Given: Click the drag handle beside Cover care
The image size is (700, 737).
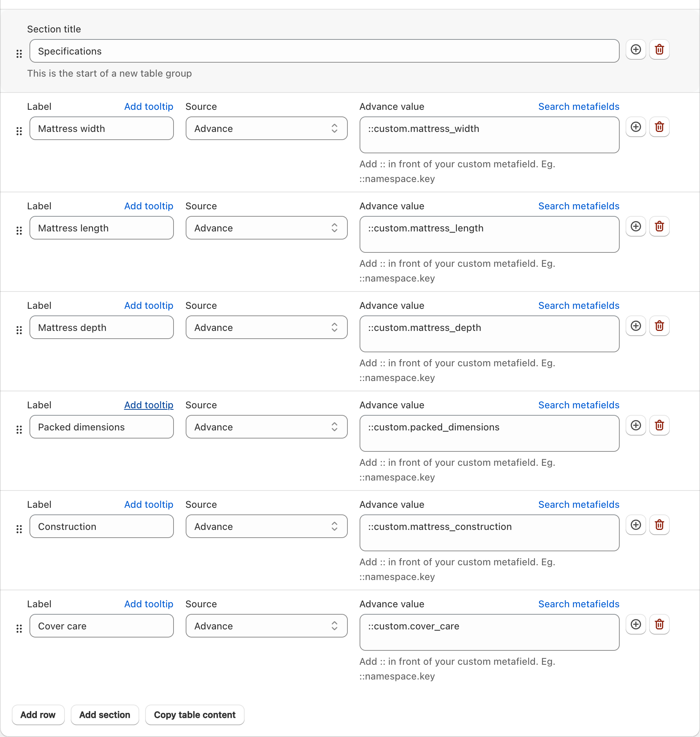Looking at the screenshot, I should [19, 629].
